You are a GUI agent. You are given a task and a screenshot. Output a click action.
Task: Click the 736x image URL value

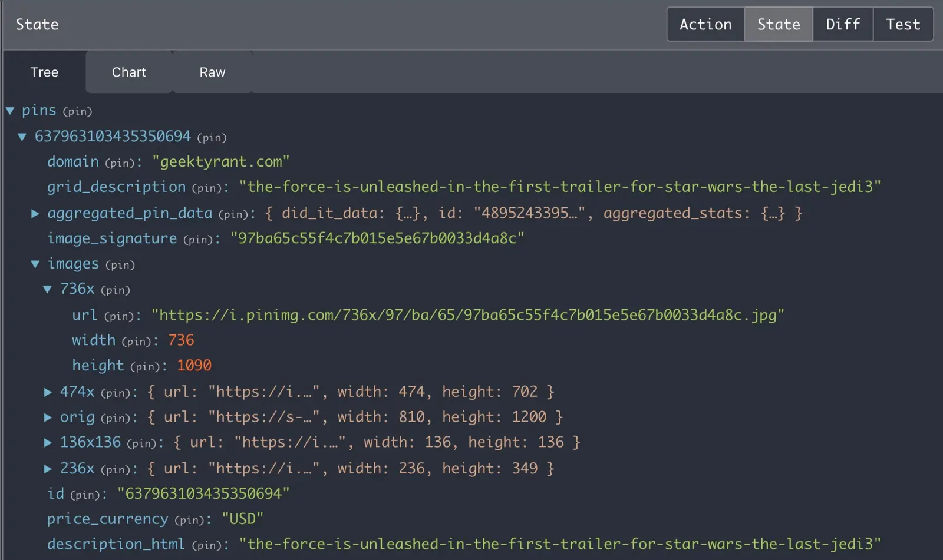tap(467, 315)
